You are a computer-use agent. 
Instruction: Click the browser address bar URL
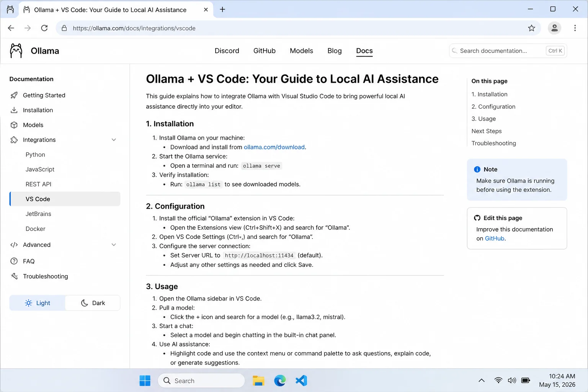[x=134, y=28]
